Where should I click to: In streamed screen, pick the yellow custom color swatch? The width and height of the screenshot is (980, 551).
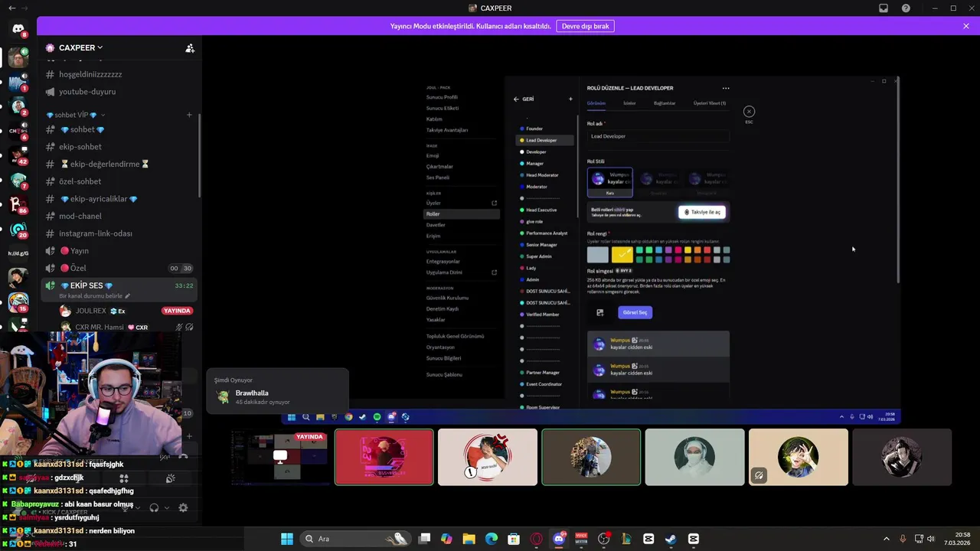[622, 254]
